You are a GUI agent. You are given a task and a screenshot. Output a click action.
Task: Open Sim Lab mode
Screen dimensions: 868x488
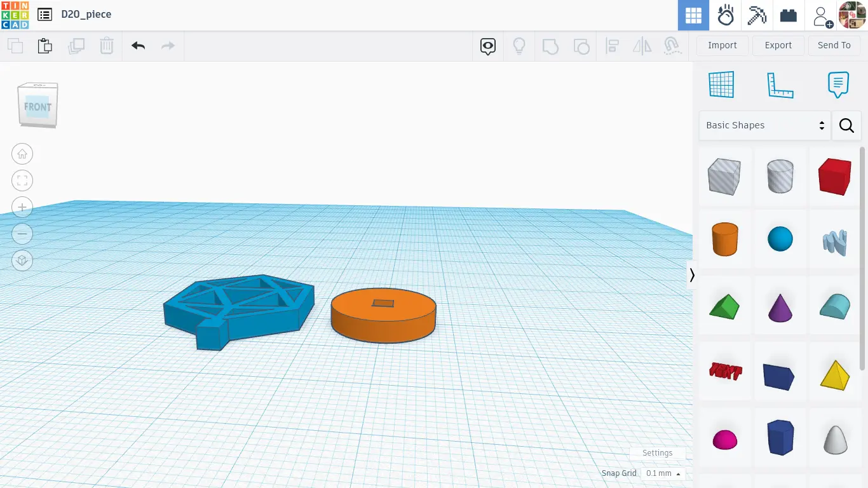(725, 15)
